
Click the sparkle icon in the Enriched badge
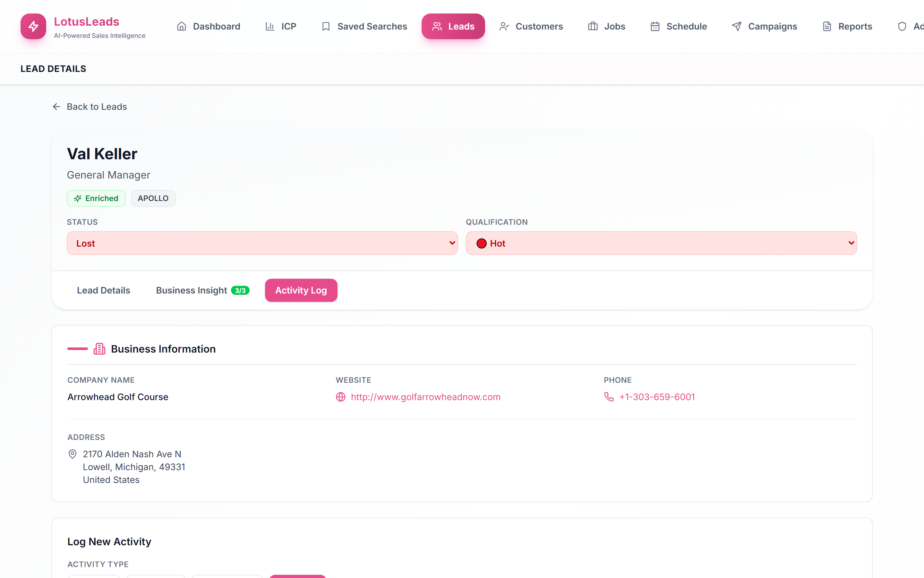coord(78,198)
